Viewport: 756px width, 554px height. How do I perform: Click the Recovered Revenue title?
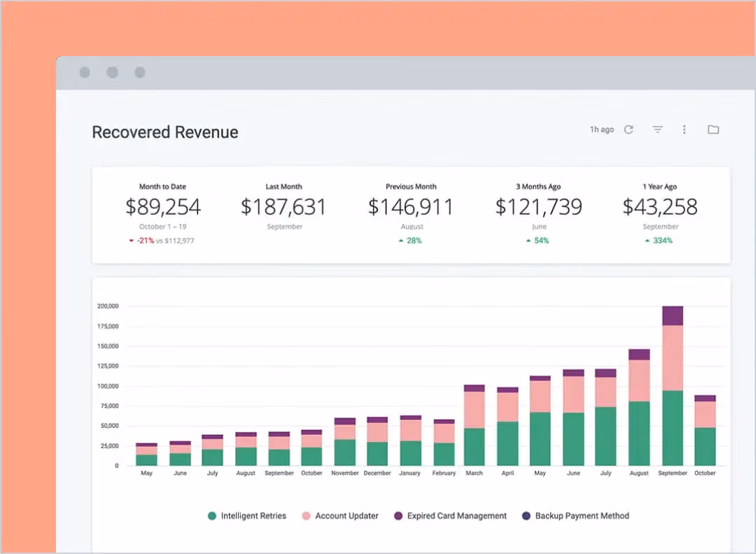tap(165, 132)
